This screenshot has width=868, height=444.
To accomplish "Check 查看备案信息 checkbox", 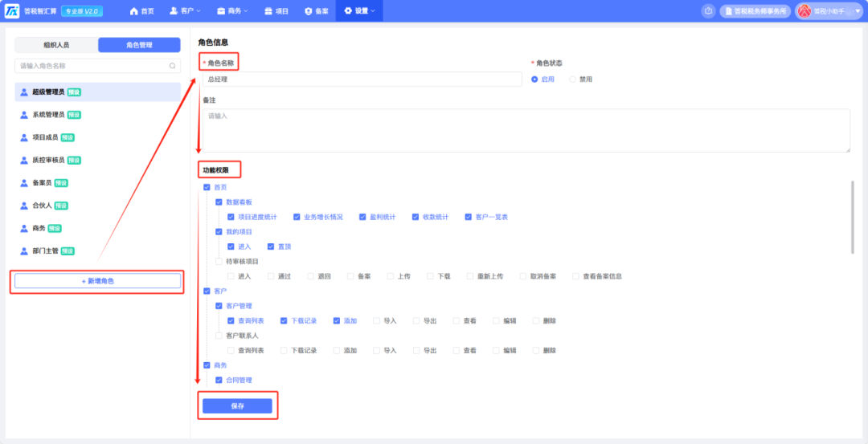I will (575, 276).
